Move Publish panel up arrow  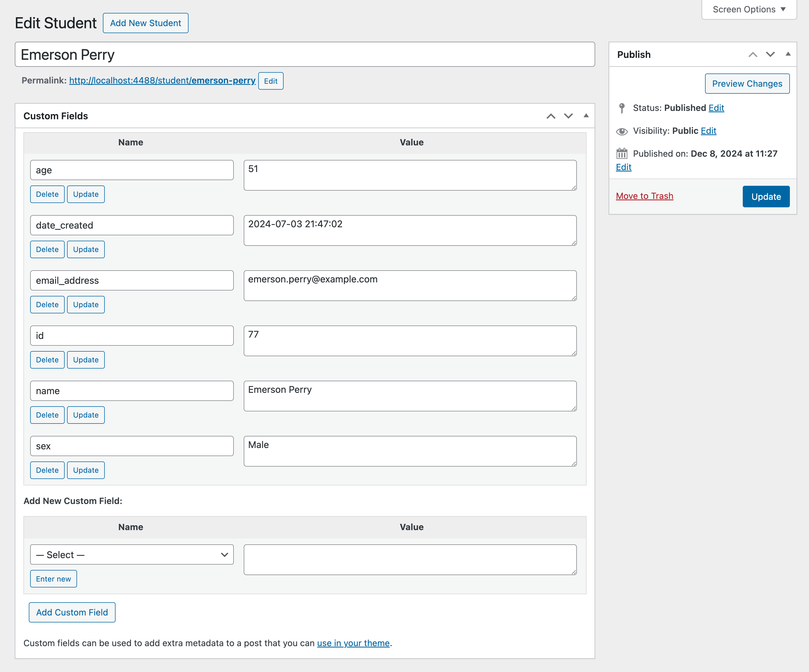[x=753, y=54]
